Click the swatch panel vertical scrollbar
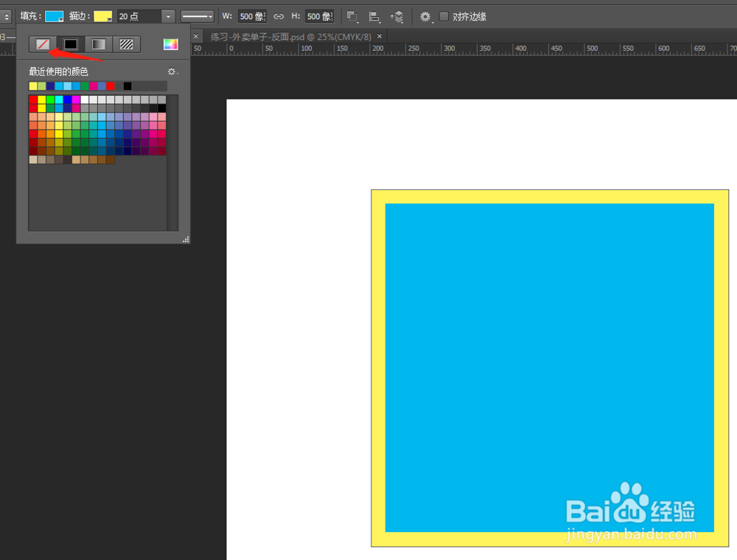Viewport: 737px width, 560px height. click(173, 163)
